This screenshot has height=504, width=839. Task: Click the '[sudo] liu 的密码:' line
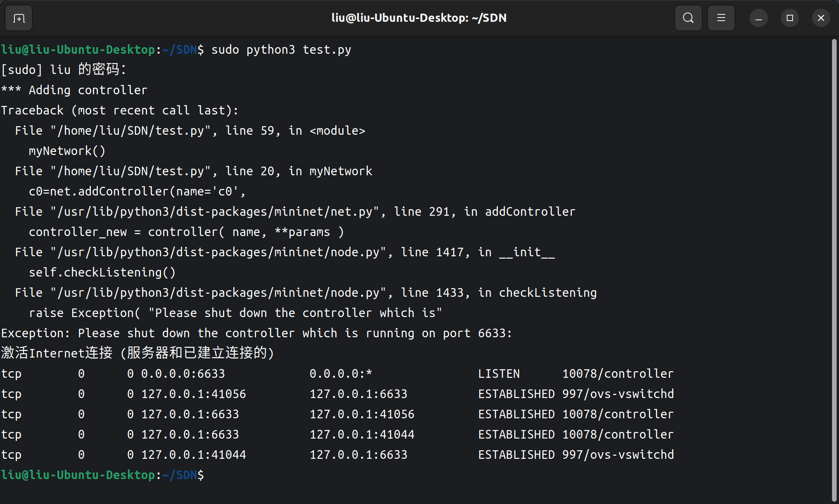pyautogui.click(x=64, y=70)
